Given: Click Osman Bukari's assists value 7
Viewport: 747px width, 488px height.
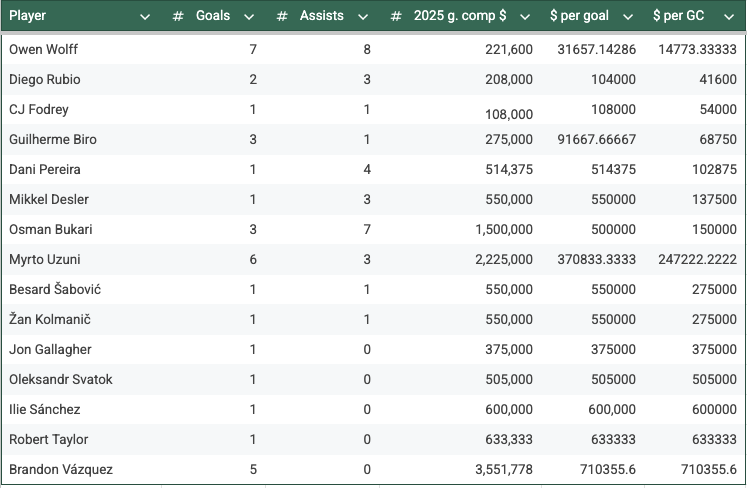Looking at the screenshot, I should pyautogui.click(x=369, y=229).
